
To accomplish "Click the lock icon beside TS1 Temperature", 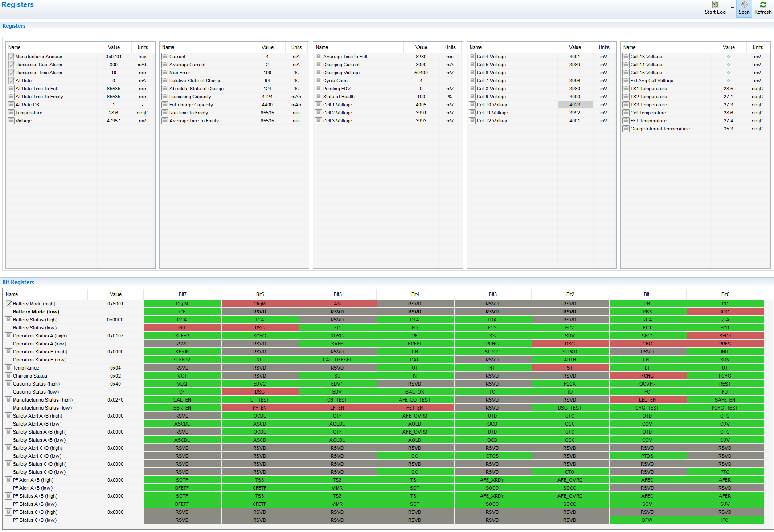I will (x=626, y=89).
